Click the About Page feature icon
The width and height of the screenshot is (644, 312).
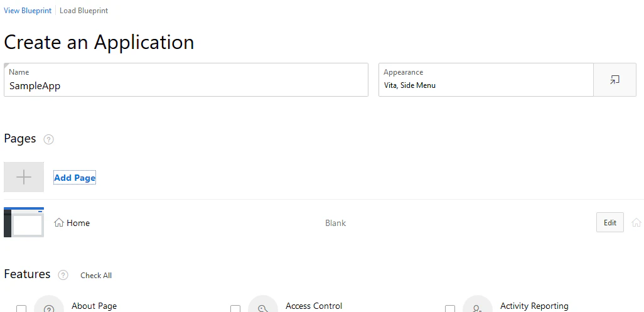coord(49,304)
